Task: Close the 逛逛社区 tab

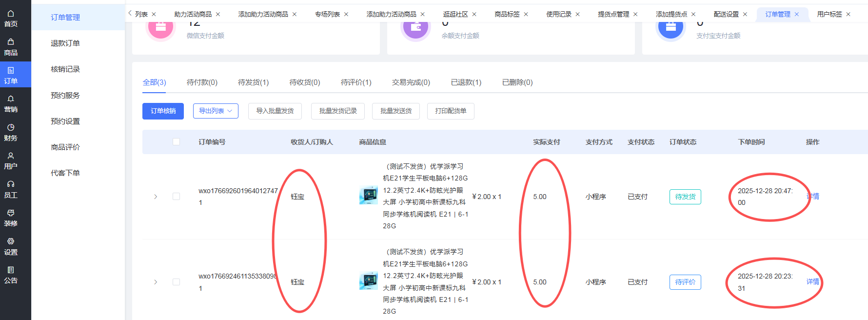Action: tap(474, 15)
